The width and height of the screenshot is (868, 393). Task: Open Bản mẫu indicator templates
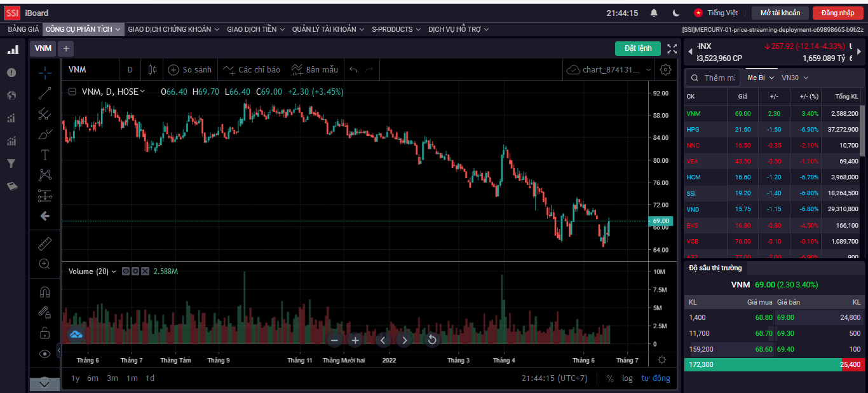pyautogui.click(x=315, y=69)
